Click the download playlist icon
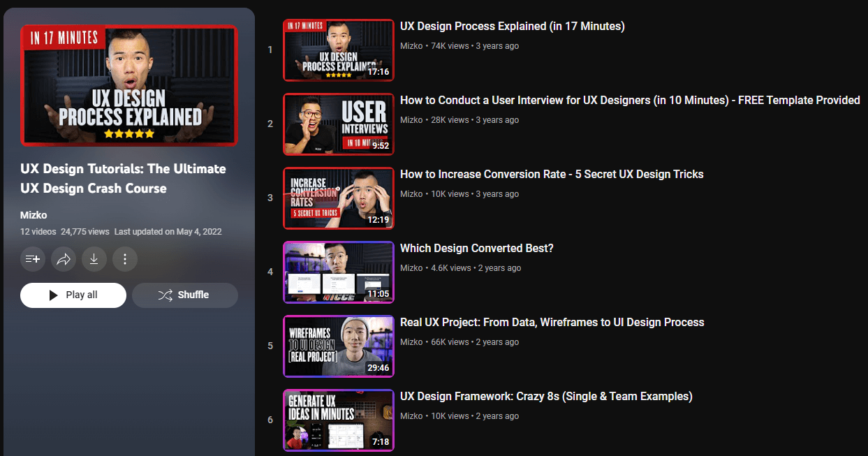The height and width of the screenshot is (456, 868). [x=94, y=259]
